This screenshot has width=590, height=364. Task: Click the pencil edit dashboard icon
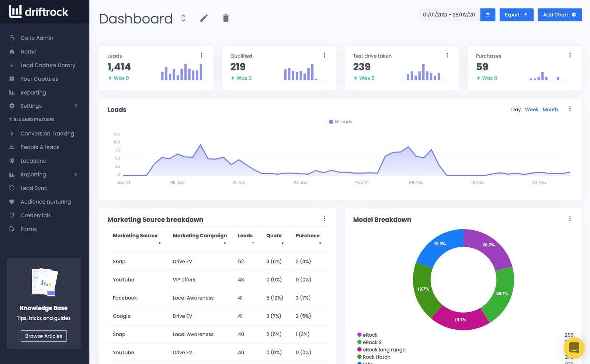tap(204, 18)
